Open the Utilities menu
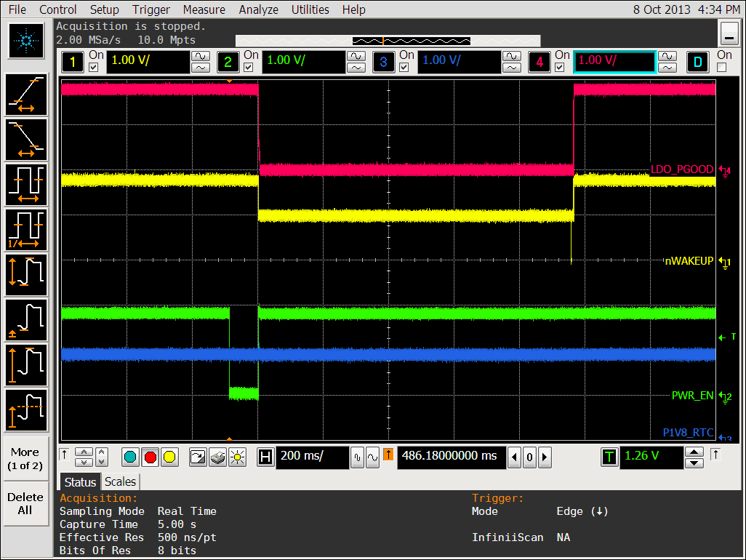Image resolution: width=746 pixels, height=560 pixels. [x=310, y=9]
